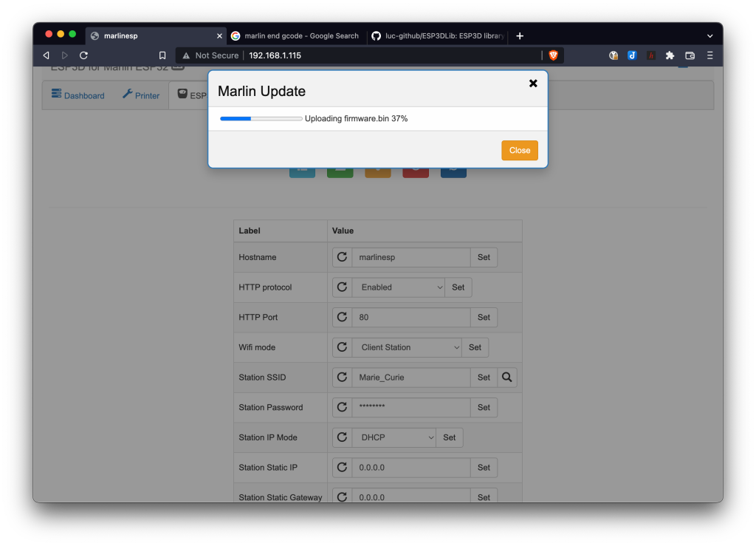Click the red h extension icon

(x=651, y=55)
